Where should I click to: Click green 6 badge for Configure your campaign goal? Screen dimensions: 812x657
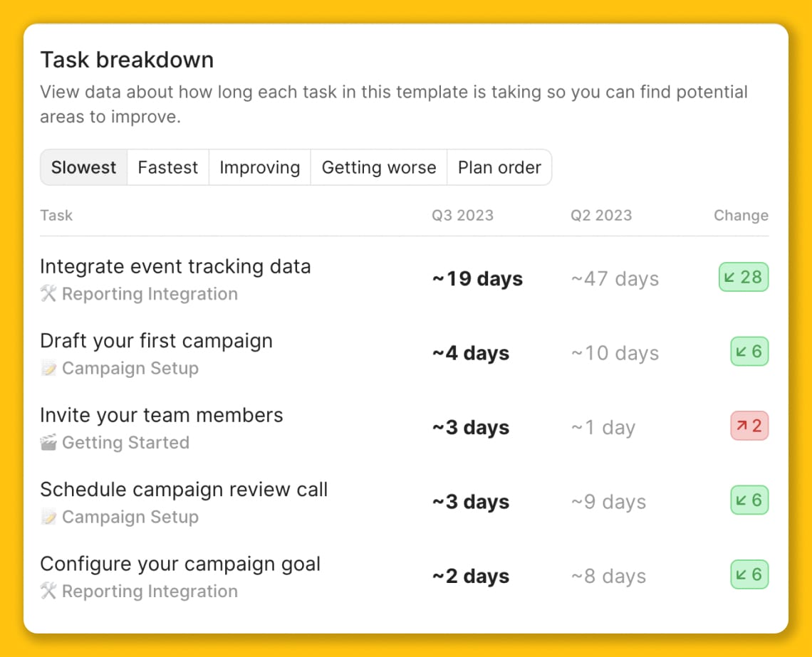tap(749, 574)
